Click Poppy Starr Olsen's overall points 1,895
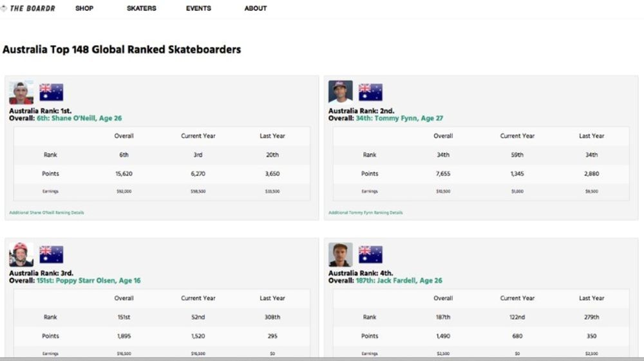Screen dimensions: 644x361 click(124, 336)
